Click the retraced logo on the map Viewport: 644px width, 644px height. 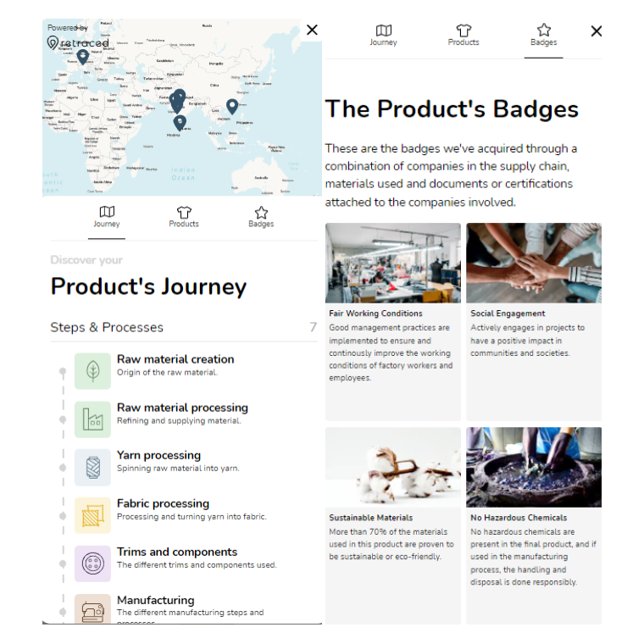78,42
